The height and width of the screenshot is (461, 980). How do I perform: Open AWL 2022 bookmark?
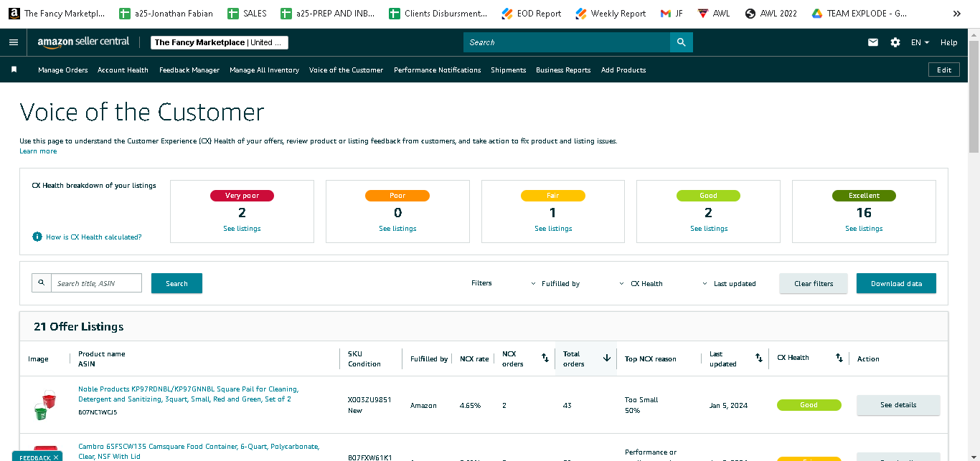pyautogui.click(x=771, y=14)
